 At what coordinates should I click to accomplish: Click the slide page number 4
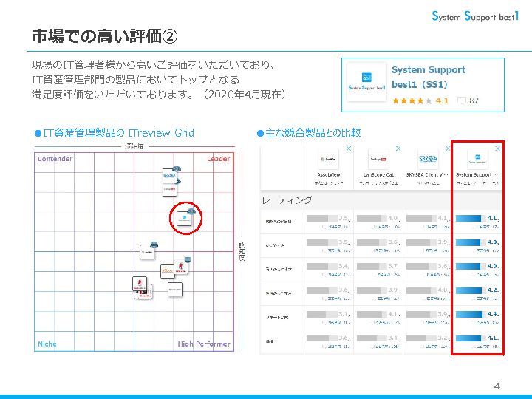click(x=497, y=386)
